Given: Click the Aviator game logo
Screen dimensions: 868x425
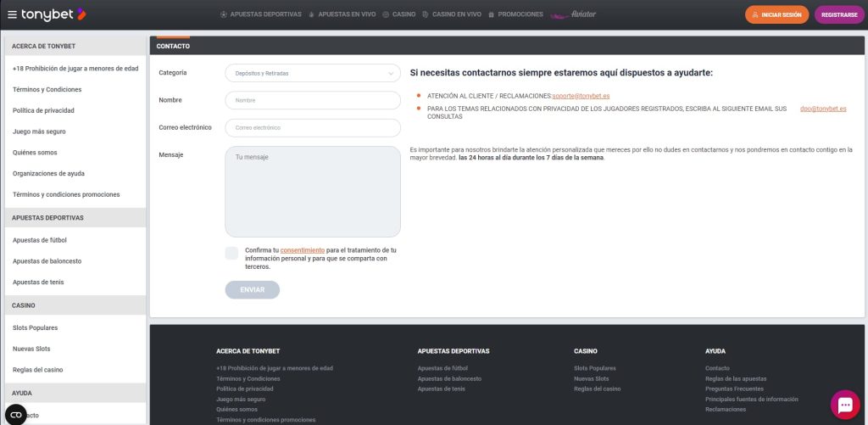Looking at the screenshot, I should tap(574, 14).
